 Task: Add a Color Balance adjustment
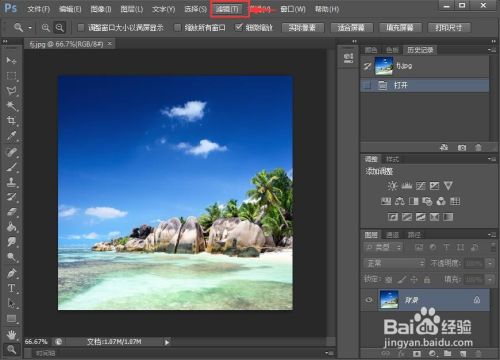pyautogui.click(x=400, y=201)
